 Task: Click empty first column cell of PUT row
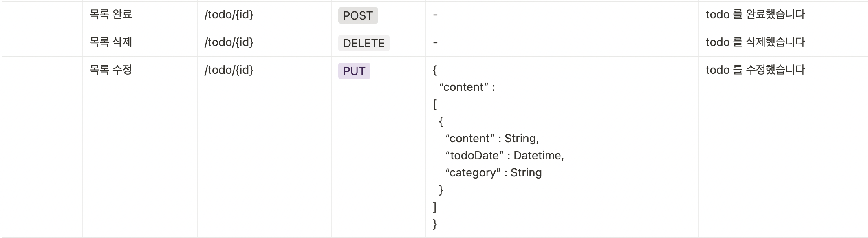point(42,147)
